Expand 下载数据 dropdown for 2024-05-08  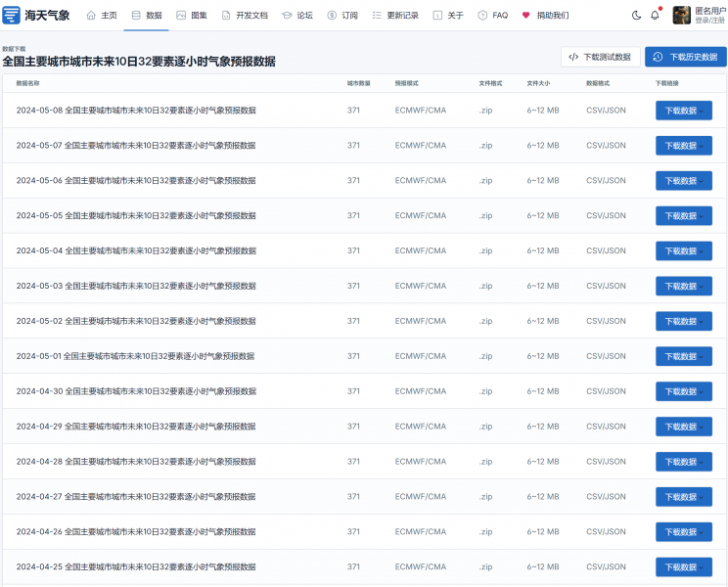[x=684, y=111]
